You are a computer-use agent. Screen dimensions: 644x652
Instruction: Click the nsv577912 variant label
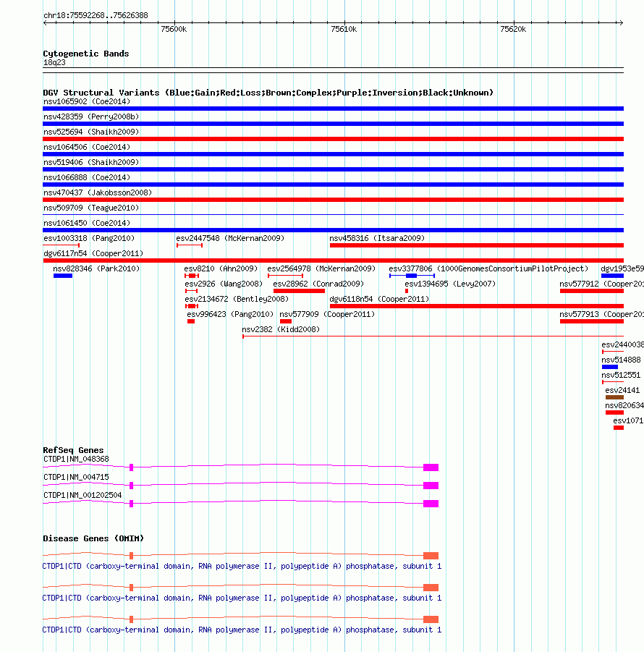click(x=601, y=284)
